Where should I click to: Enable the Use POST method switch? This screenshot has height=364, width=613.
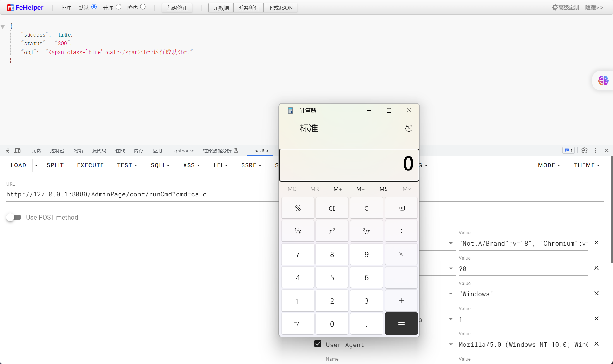tap(14, 217)
